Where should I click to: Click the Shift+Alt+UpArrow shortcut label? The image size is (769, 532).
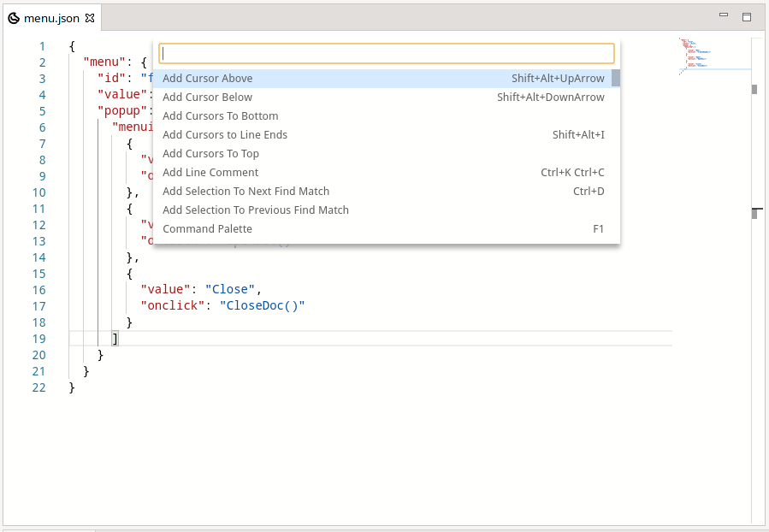click(x=558, y=79)
